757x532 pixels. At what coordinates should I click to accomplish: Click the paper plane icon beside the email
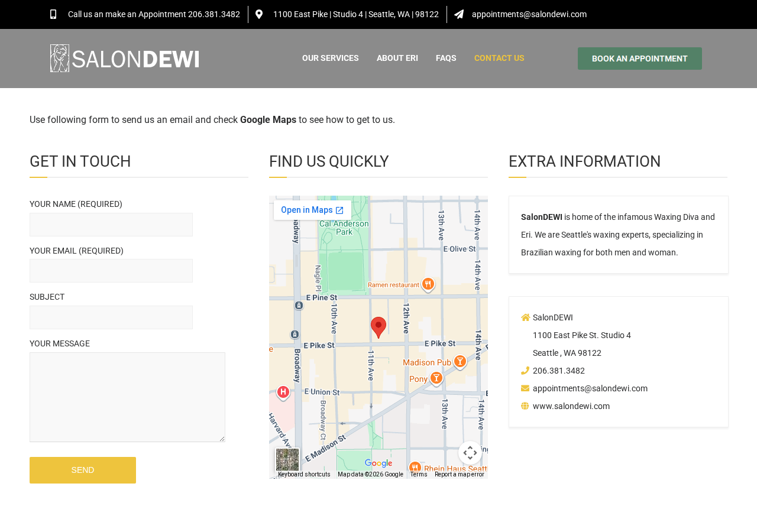click(459, 14)
